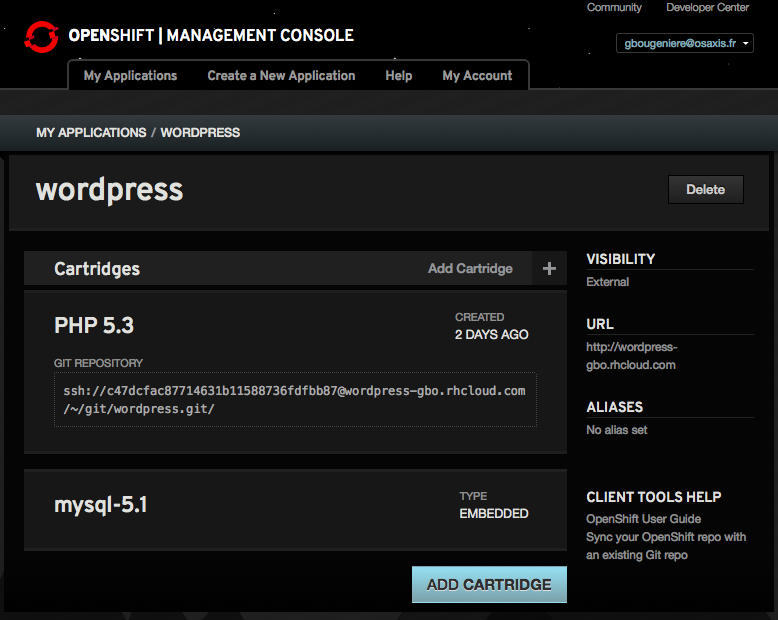
Task: Click the URL section heading
Action: (600, 324)
